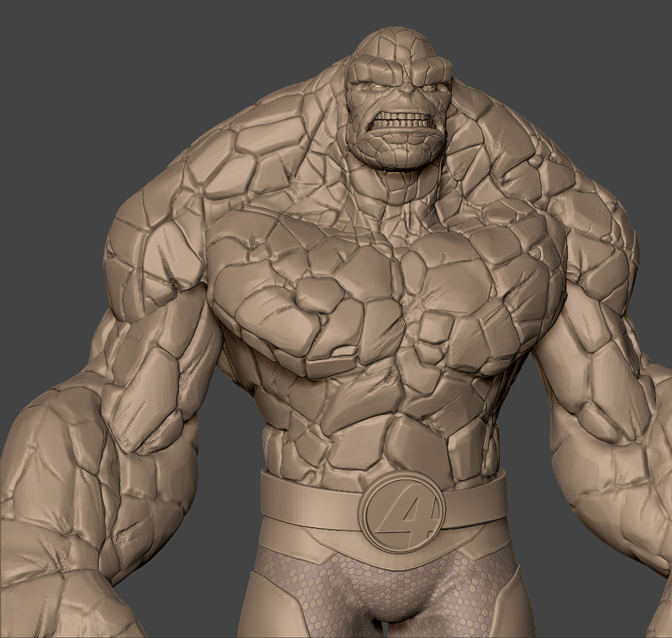Image resolution: width=672 pixels, height=638 pixels.
Task: Click the model's left eye under the brow
Action: [428, 86]
